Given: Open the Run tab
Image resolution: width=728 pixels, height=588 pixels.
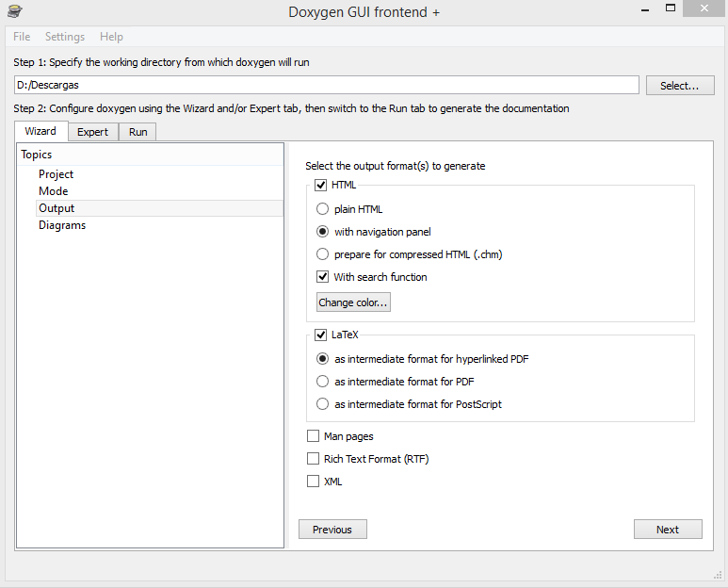Looking at the screenshot, I should (138, 132).
